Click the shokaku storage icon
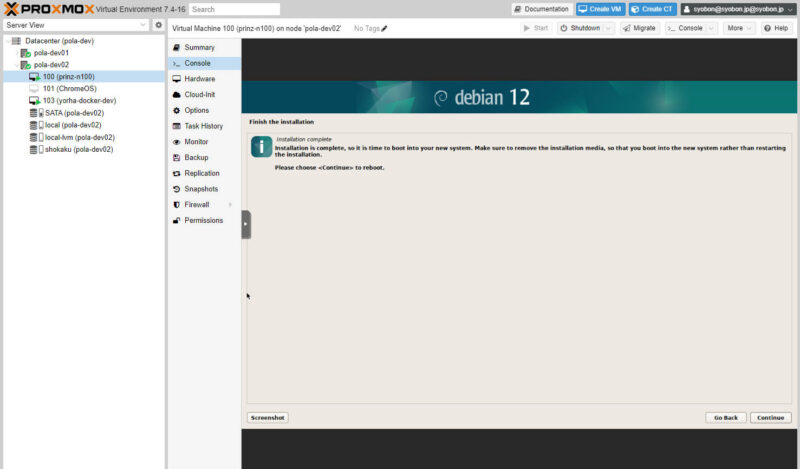Image resolution: width=800 pixels, height=469 pixels. click(36, 150)
